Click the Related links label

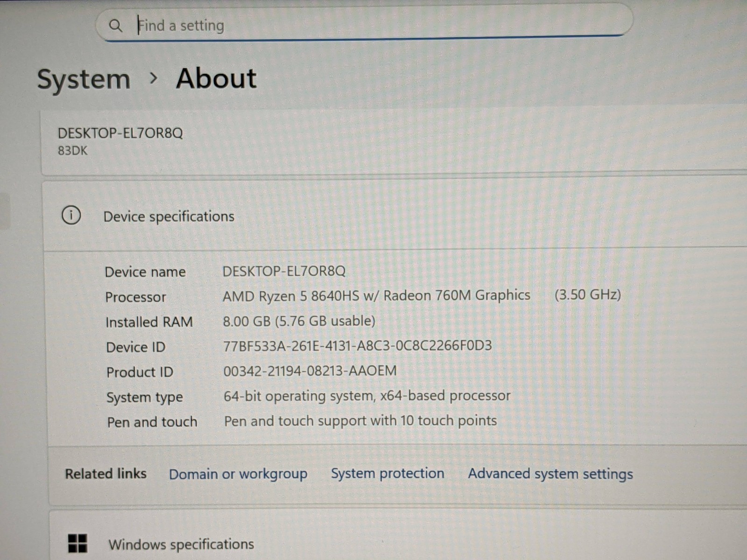106,474
